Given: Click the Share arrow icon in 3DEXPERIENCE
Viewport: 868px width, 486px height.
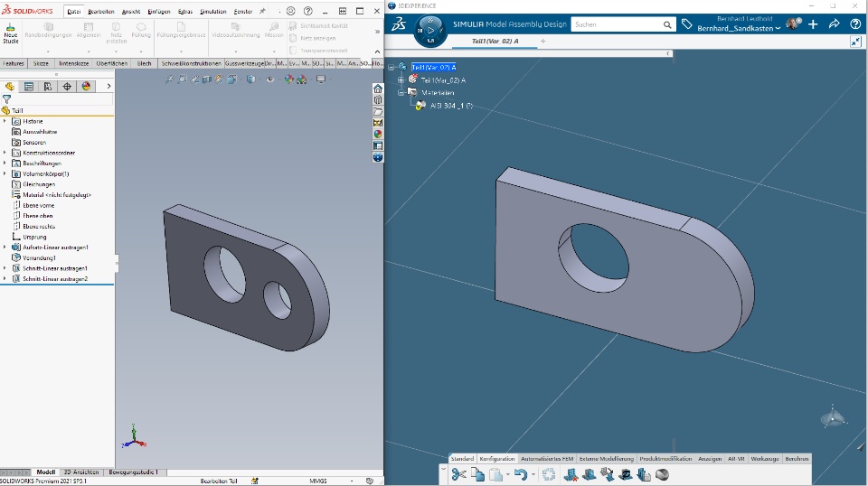Looking at the screenshot, I should (x=835, y=24).
